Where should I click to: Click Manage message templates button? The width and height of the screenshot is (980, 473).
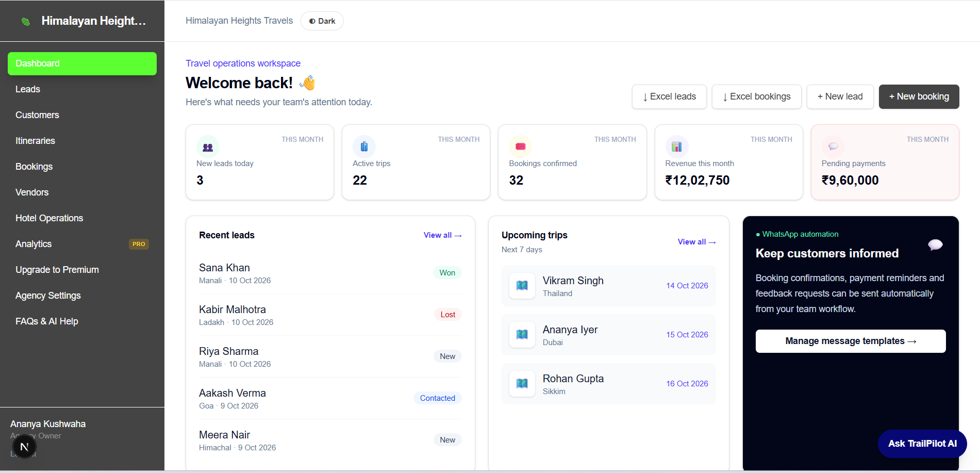point(851,341)
